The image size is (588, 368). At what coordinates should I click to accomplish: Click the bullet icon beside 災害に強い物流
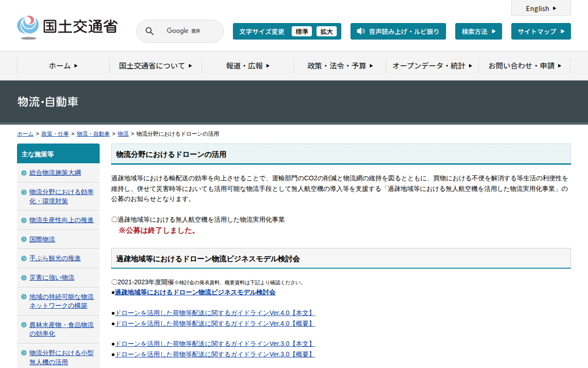point(24,278)
